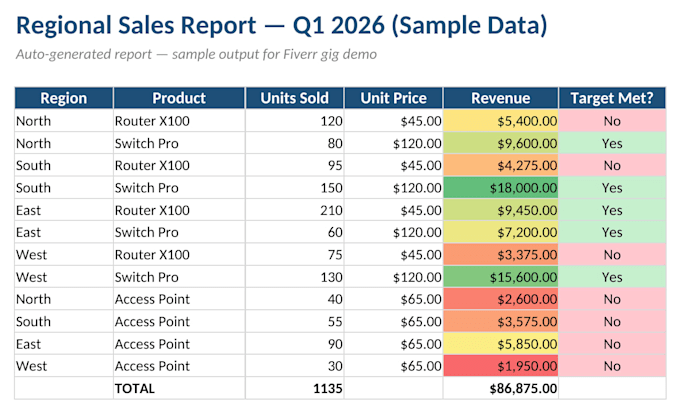Select the $9,600.00 revenue cell

coord(500,143)
